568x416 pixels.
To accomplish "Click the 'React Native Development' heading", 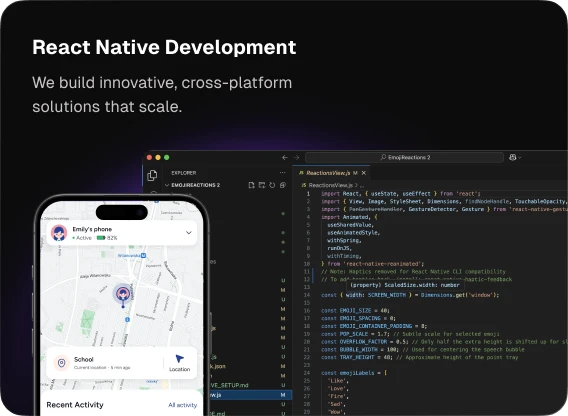I will coord(164,47).
